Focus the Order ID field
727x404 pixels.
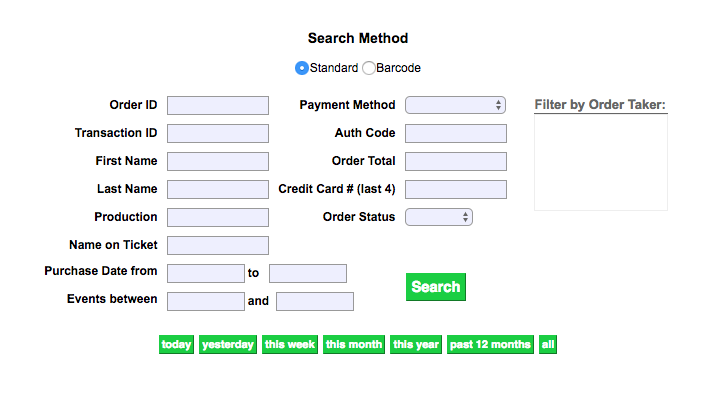pyautogui.click(x=218, y=105)
